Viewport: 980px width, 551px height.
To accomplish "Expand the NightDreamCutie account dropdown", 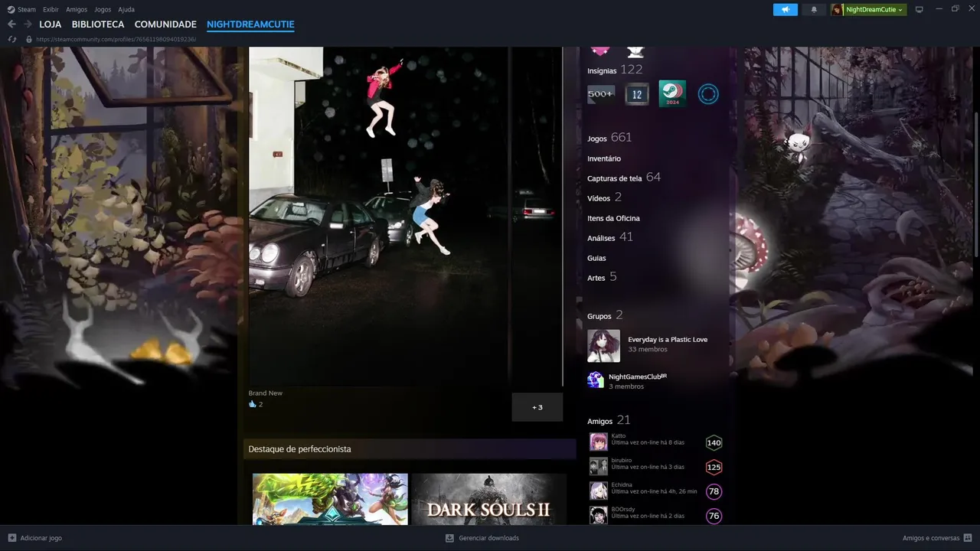I will [869, 9].
